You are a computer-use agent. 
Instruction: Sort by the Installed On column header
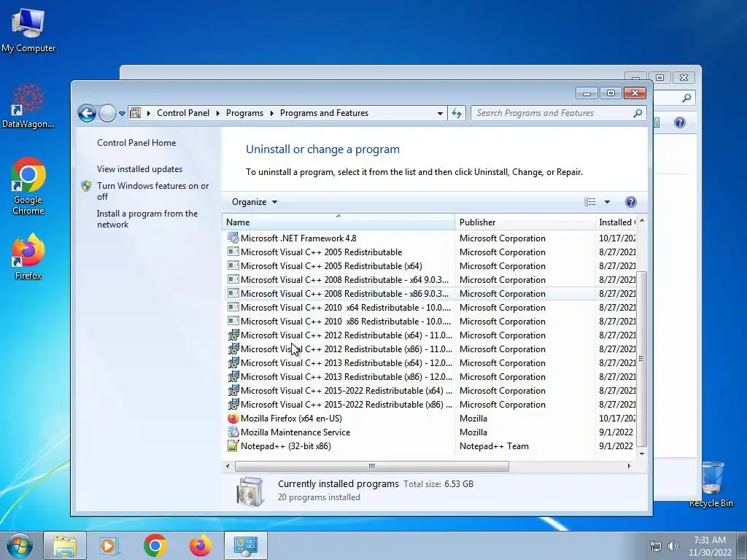coord(616,222)
